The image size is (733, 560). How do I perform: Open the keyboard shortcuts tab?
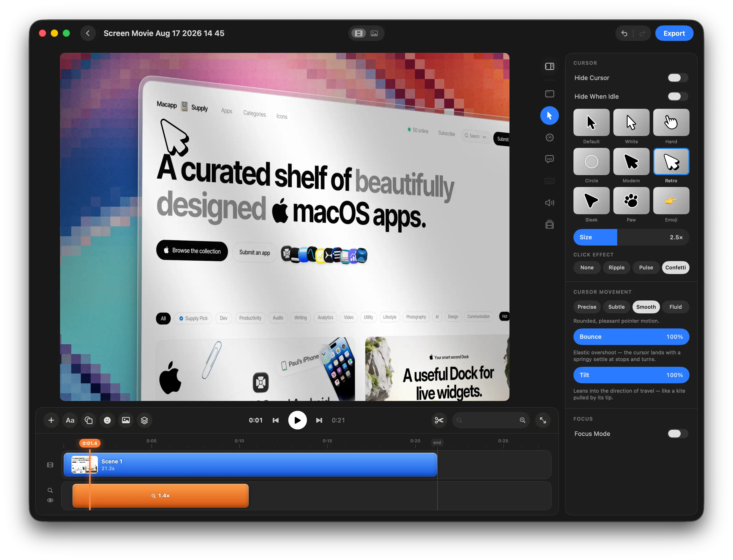tap(550, 181)
